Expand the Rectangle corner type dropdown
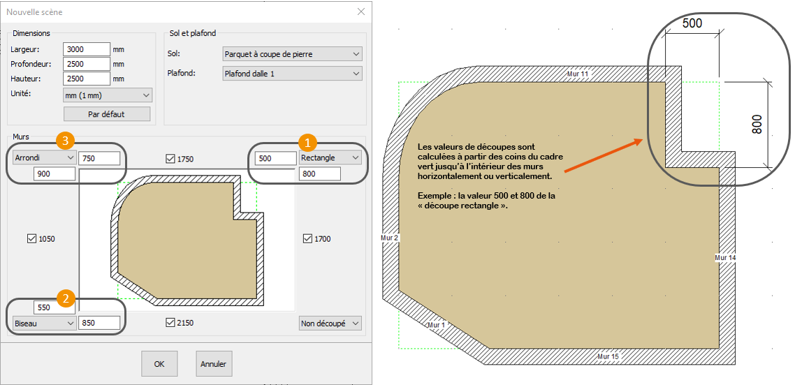 pos(330,158)
